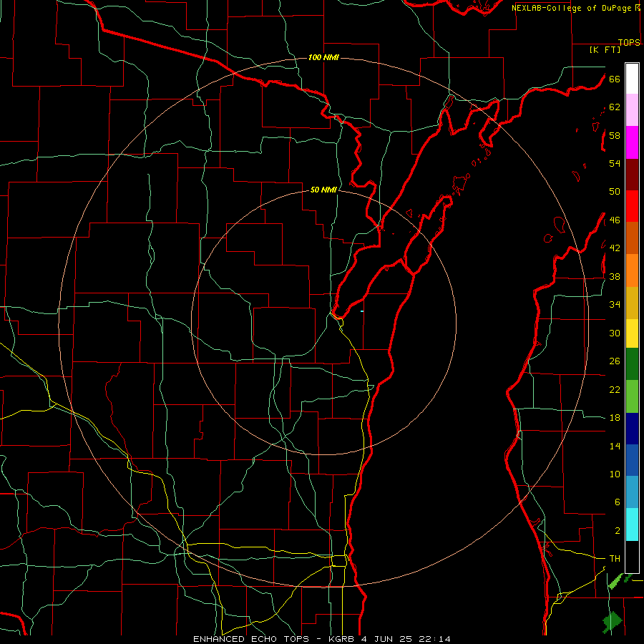Click the bright red legend swatch
This screenshot has height=644, width=644.
point(632,206)
